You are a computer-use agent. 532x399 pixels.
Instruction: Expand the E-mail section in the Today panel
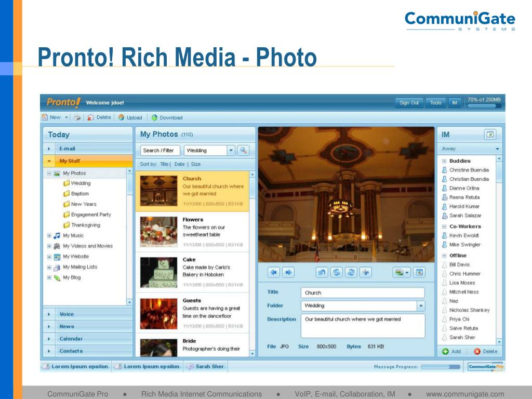(x=88, y=149)
